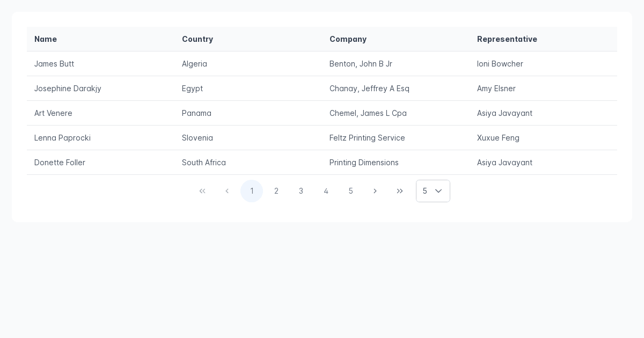The width and height of the screenshot is (644, 338).
Task: Expand the rows-per-page selector chevron
Action: [x=438, y=191]
